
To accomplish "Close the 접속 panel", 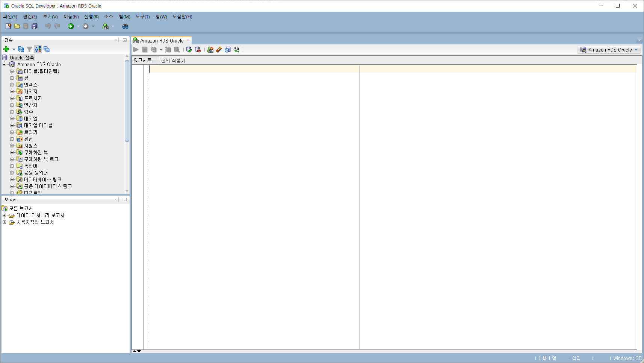I will (x=116, y=40).
